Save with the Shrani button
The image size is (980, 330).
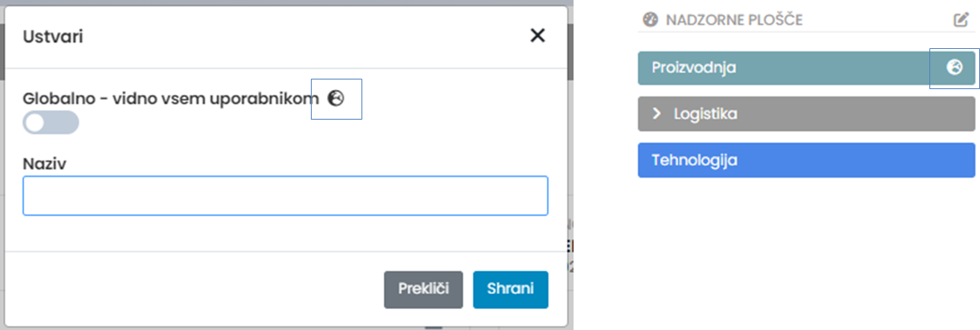(510, 289)
